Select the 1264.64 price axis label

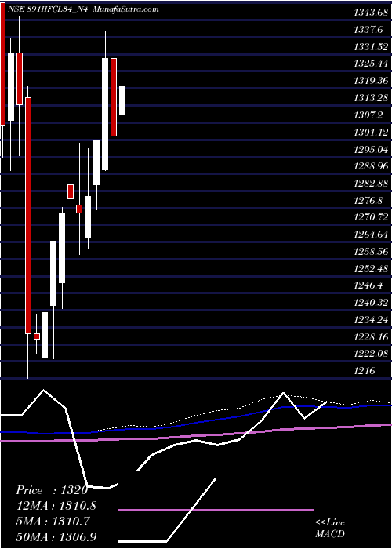click(371, 235)
